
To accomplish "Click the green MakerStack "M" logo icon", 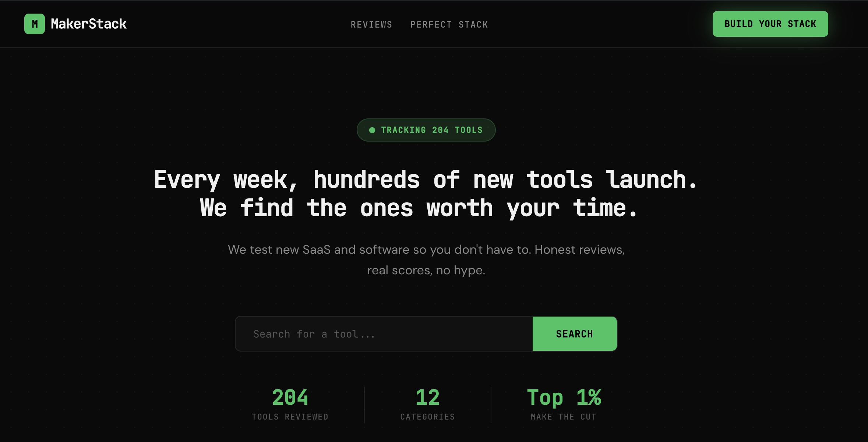I will click(35, 24).
